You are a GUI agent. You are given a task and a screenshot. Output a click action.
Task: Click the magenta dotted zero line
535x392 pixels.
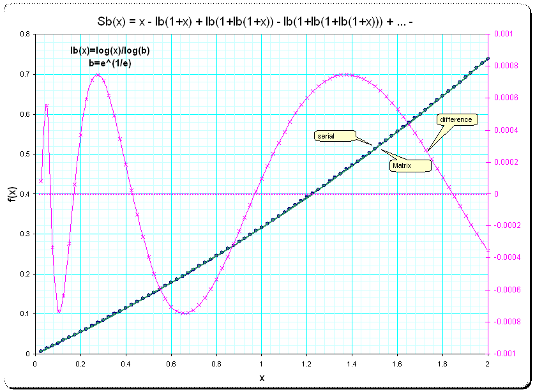point(192,194)
